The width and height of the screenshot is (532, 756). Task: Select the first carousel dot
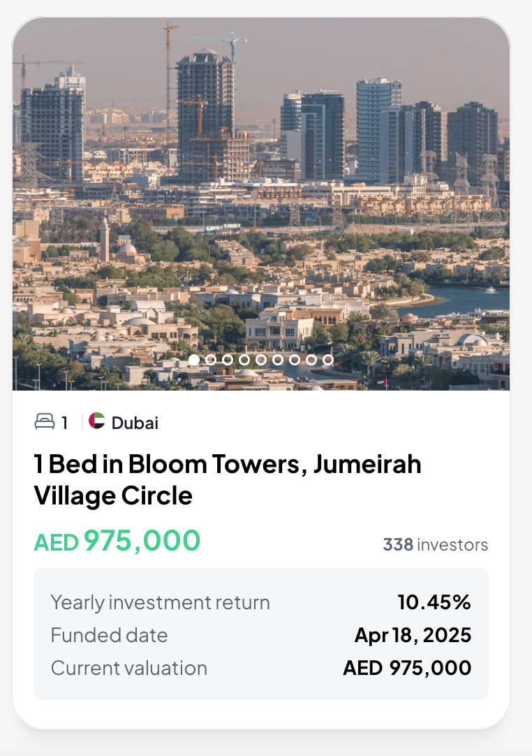[194, 360]
